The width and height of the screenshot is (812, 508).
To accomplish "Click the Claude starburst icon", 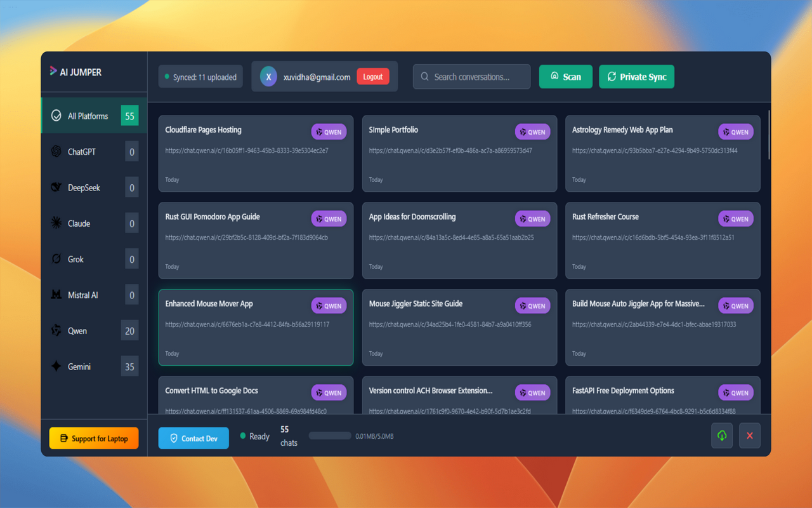I will (x=56, y=224).
